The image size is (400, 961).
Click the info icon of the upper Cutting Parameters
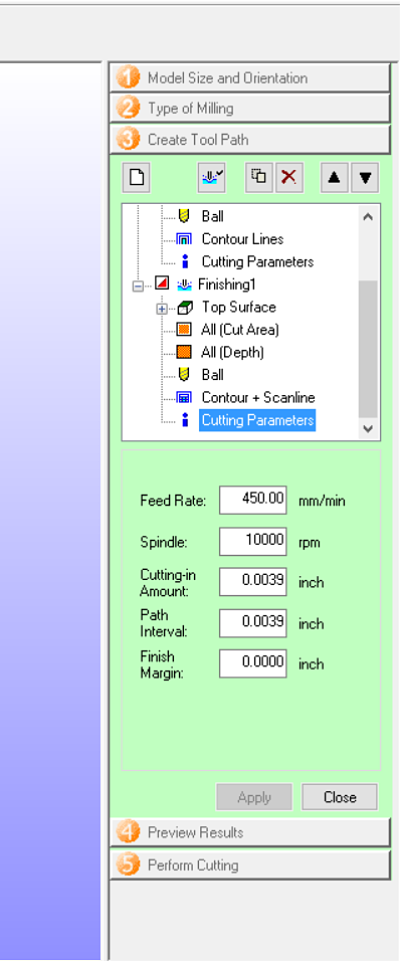point(186,262)
